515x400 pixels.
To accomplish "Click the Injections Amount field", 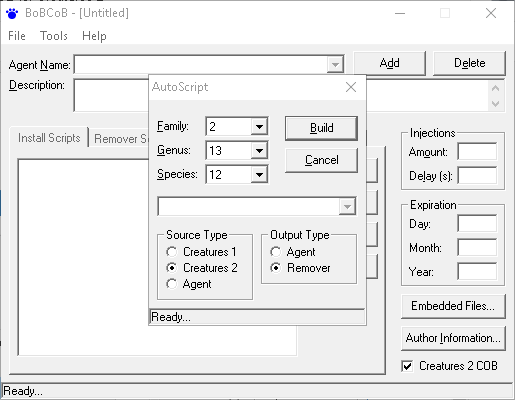I will pos(477,152).
